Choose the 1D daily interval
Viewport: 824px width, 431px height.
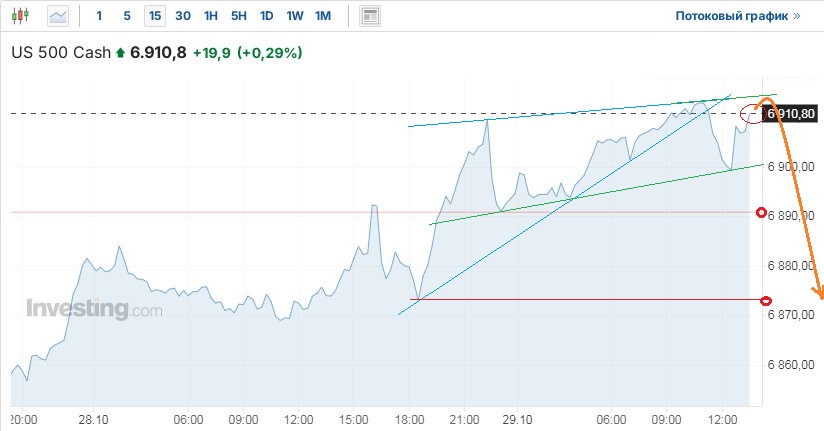266,16
